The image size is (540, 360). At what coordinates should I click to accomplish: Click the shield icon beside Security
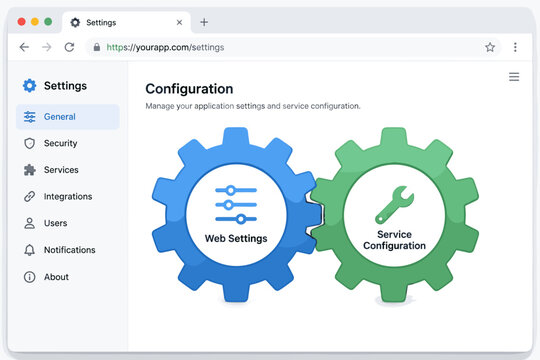tap(30, 143)
